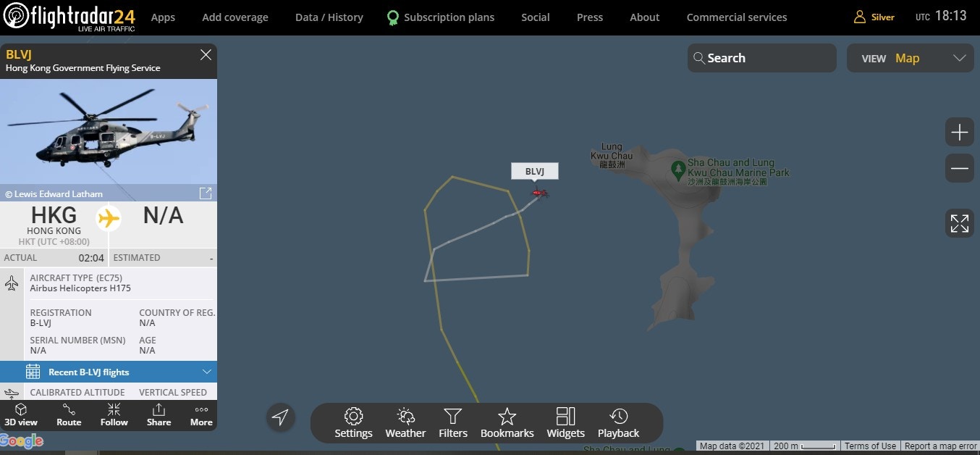The height and width of the screenshot is (455, 980).
Task: Start Playback history mode
Action: [618, 423]
